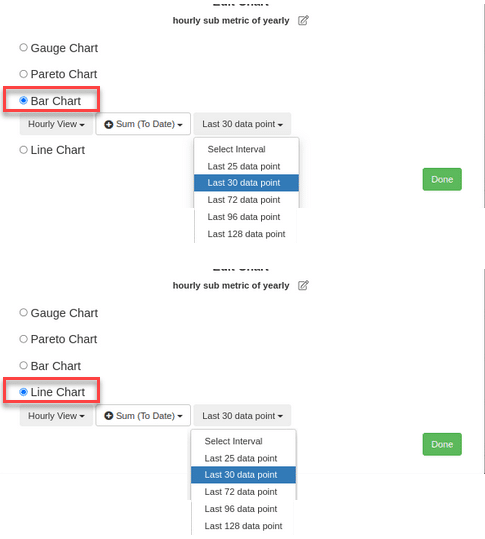Image resolution: width=485 pixels, height=539 pixels.
Task: Choose Last 128 data point in top list
Action: click(246, 234)
